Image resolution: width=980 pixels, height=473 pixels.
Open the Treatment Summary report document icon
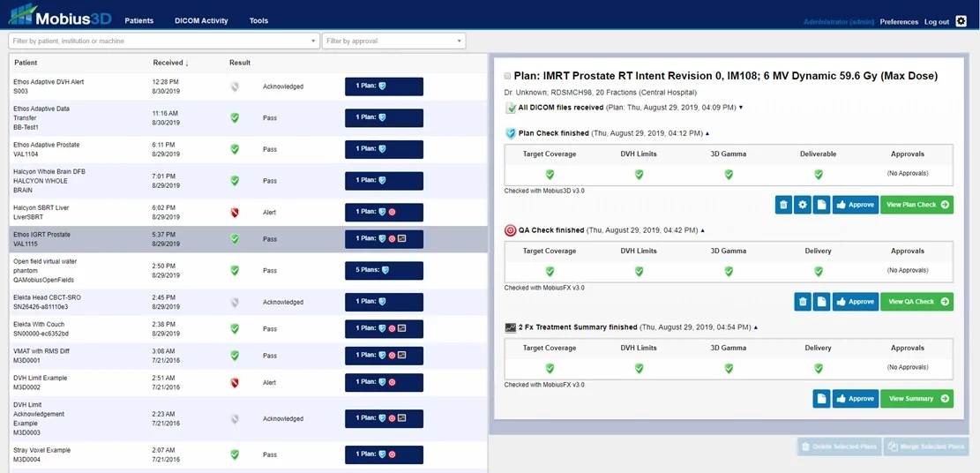(821, 399)
